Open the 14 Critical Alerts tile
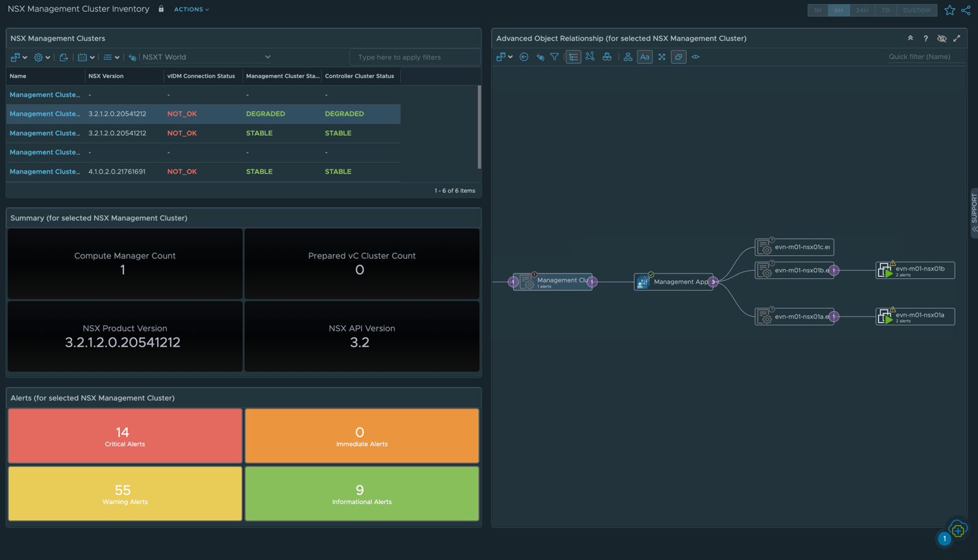Image resolution: width=978 pixels, height=560 pixels. (x=125, y=436)
